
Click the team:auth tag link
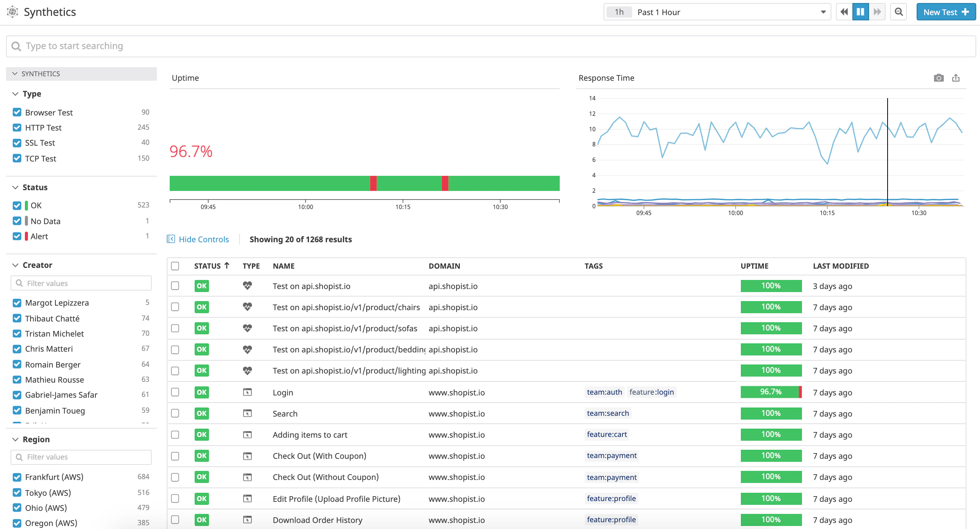click(x=604, y=392)
